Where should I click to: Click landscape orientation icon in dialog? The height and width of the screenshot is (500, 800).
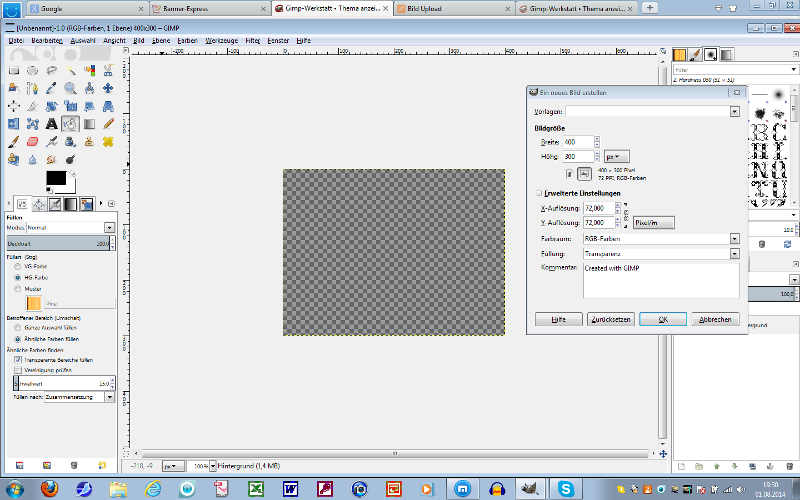click(585, 173)
